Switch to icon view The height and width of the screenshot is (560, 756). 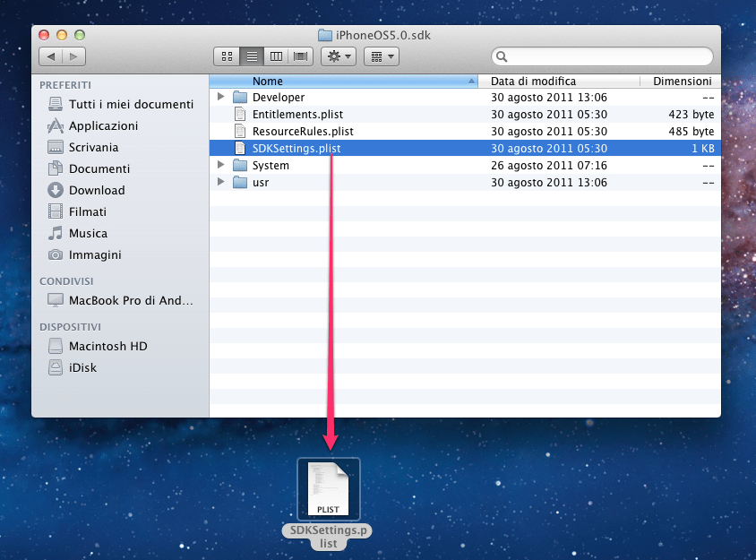227,56
